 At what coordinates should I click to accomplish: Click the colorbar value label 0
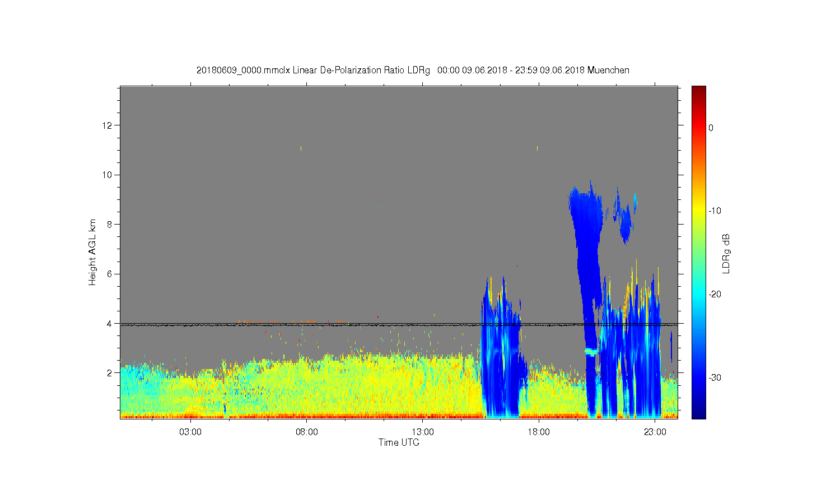(711, 128)
